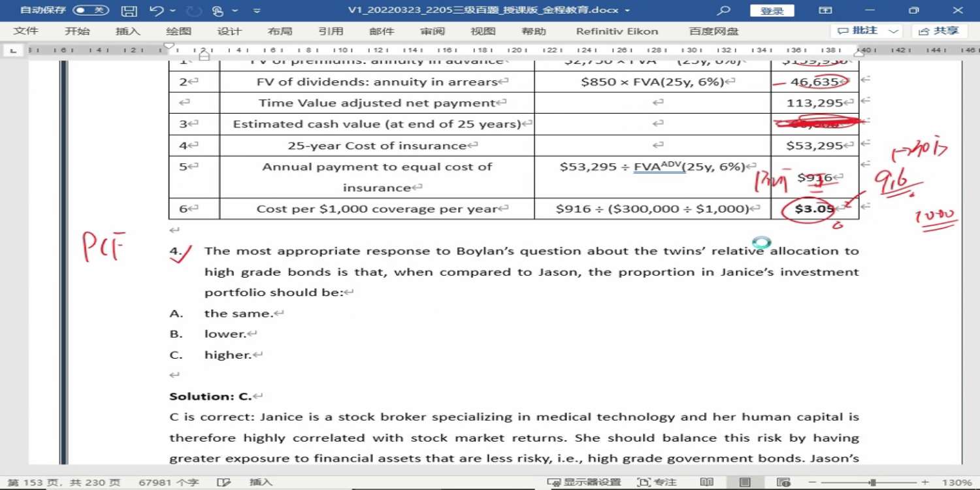Switch to the 审阅 tab
Image resolution: width=980 pixels, height=490 pixels.
click(x=433, y=31)
